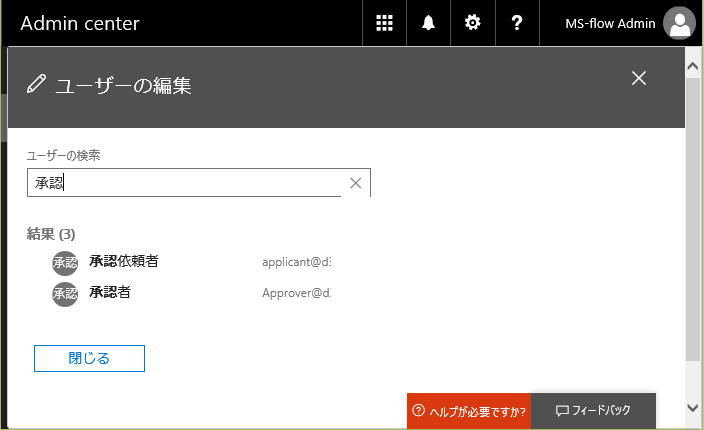The image size is (704, 430).
Task: Close the ユーザーの編集 panel with X
Action: (639, 78)
